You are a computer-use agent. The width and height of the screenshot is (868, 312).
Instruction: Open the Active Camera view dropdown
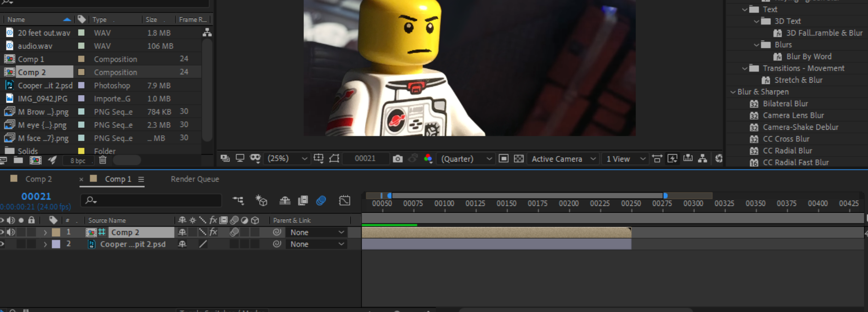coord(563,159)
